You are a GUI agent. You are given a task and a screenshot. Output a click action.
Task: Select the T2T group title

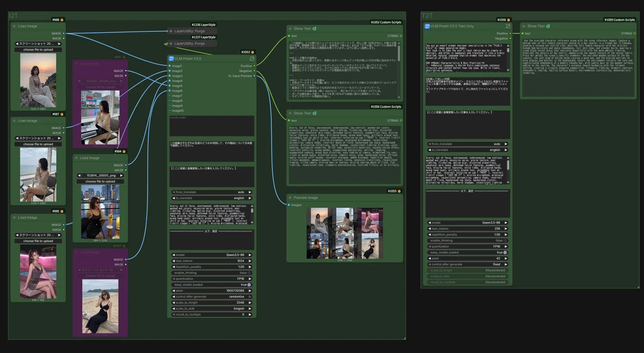[427, 16]
